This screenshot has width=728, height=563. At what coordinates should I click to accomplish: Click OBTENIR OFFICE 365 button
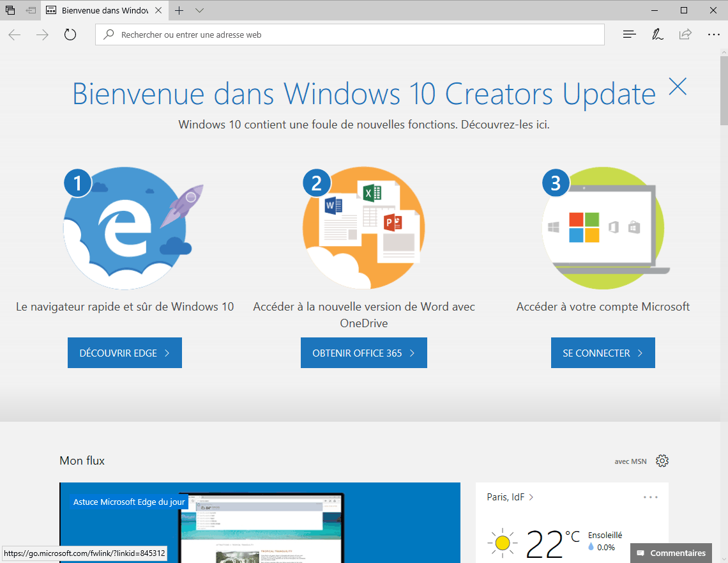tap(364, 353)
